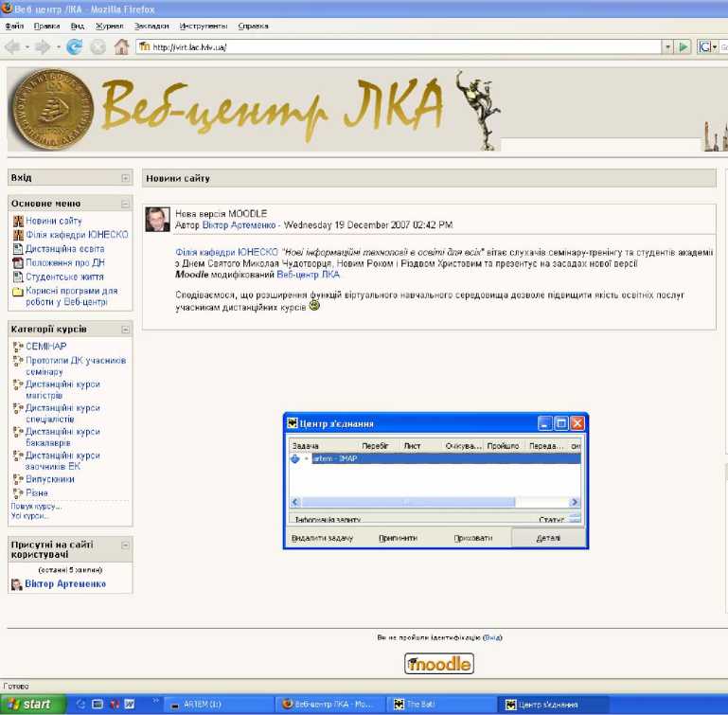Collapse the Основне меню block

point(125,203)
